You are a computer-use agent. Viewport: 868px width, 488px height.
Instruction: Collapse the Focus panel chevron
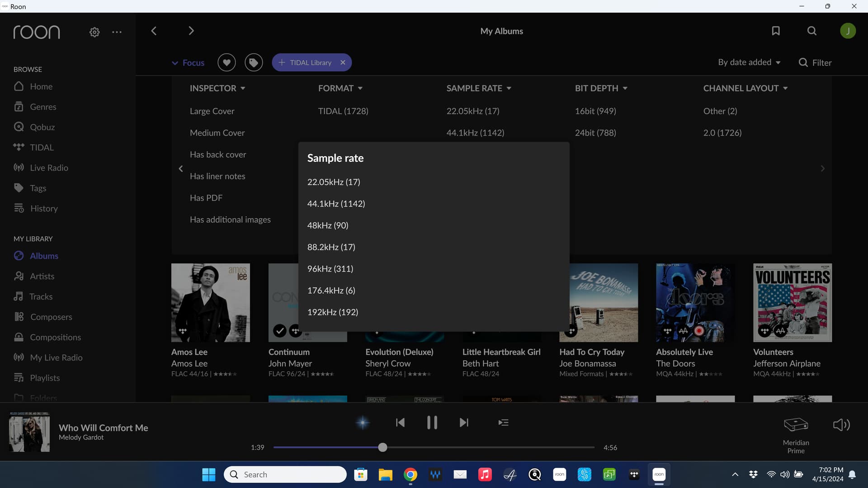[175, 63]
